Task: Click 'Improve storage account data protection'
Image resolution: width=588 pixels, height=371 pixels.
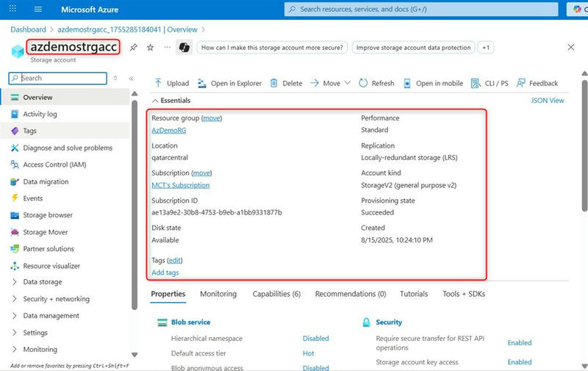Action: (413, 48)
